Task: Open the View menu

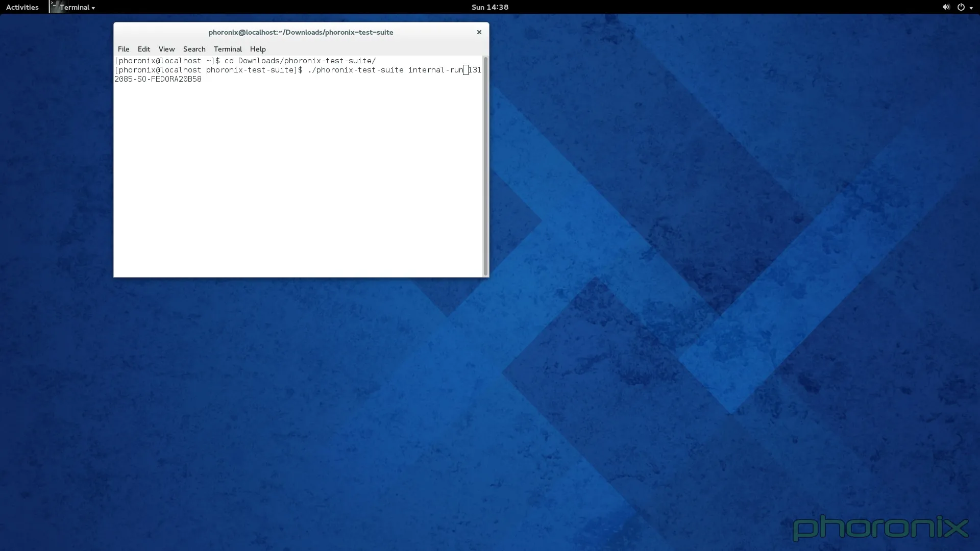Action: (166, 49)
